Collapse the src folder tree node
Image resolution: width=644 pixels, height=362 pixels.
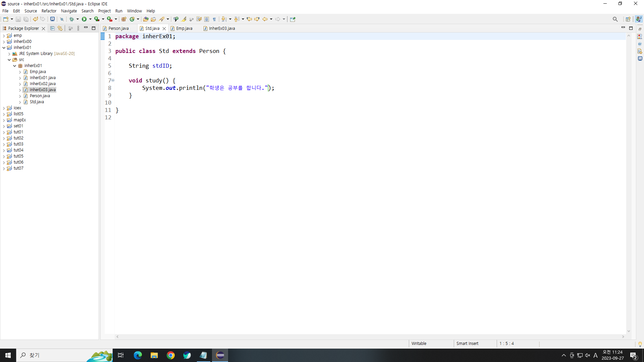[9, 60]
